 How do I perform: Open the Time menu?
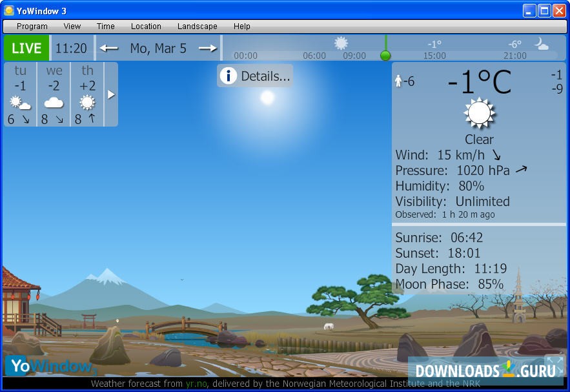tap(105, 26)
